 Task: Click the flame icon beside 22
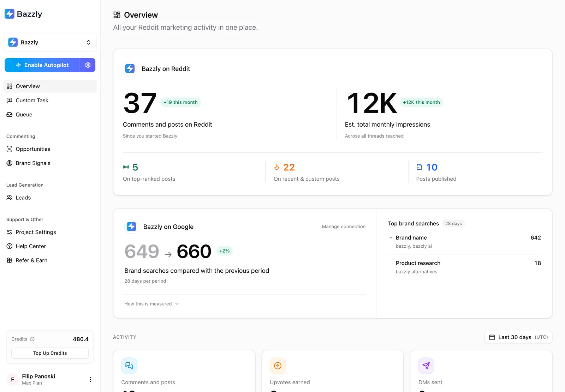click(276, 167)
